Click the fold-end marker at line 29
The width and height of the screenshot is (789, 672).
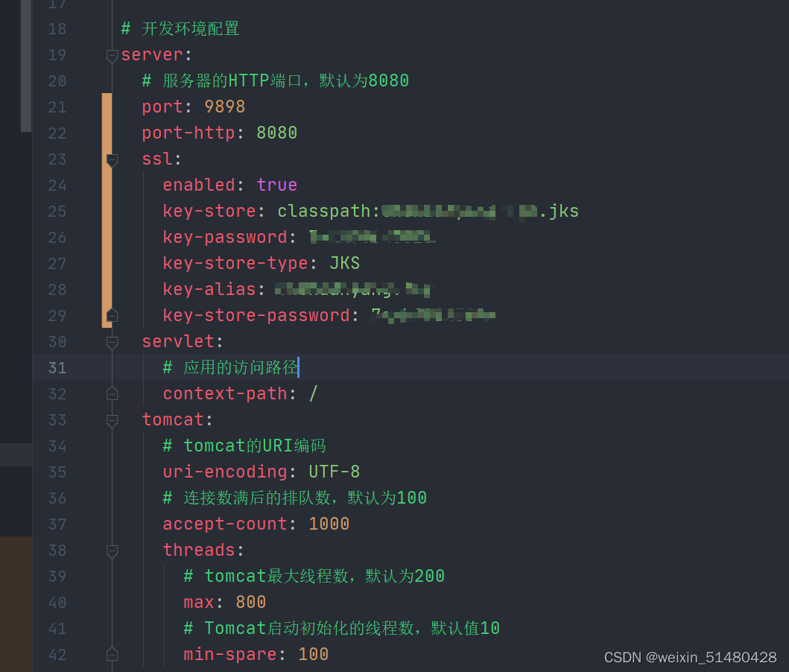pos(111,315)
